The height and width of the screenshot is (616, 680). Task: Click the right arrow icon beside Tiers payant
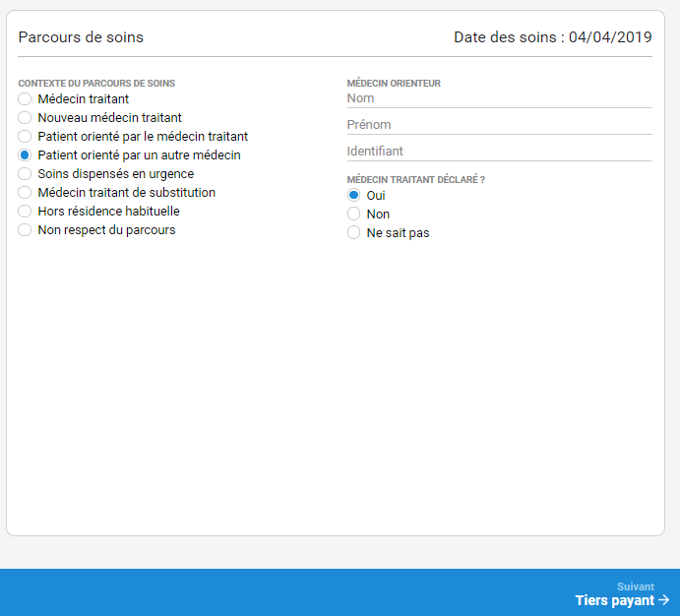click(x=664, y=600)
